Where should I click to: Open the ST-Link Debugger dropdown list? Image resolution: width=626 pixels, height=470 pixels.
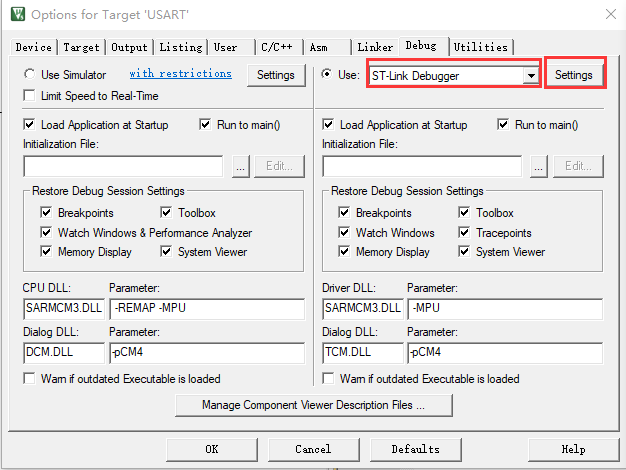click(x=530, y=75)
